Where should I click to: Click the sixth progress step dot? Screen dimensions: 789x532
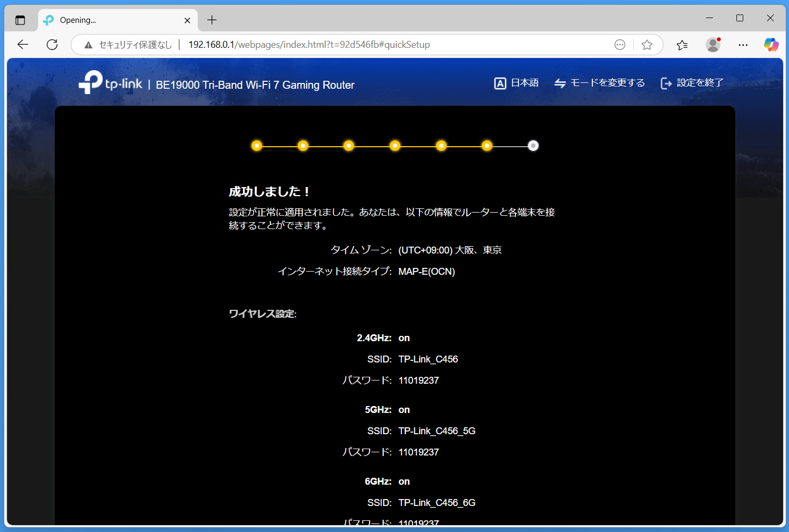(x=487, y=146)
